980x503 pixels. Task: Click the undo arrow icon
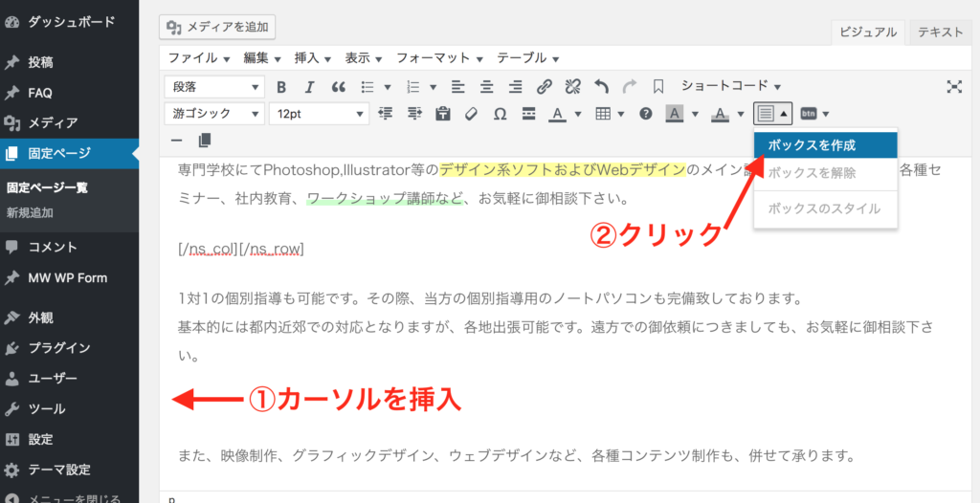click(601, 86)
